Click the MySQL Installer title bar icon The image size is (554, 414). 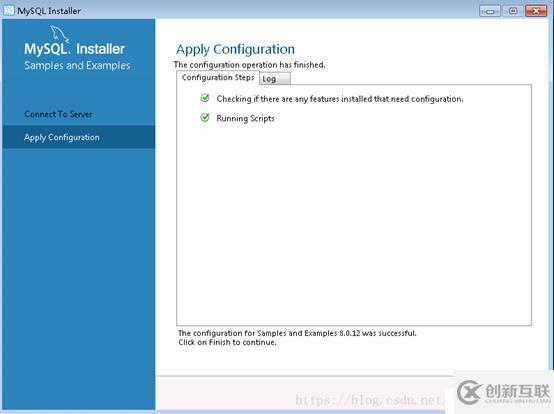(9, 11)
